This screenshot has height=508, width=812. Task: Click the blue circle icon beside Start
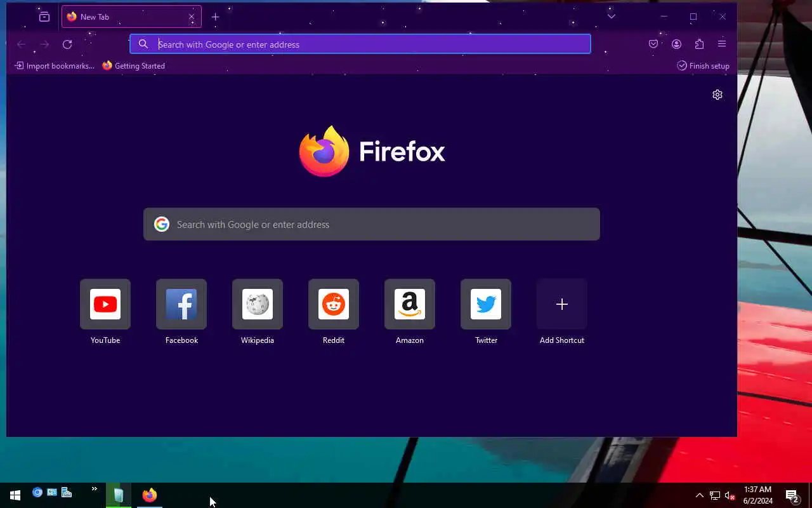pyautogui.click(x=37, y=492)
